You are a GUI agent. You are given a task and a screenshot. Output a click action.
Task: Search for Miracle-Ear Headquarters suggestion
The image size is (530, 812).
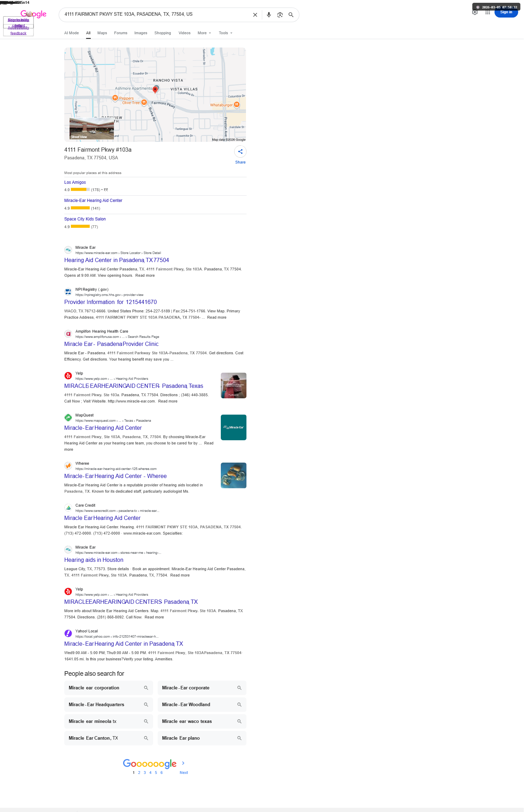tap(109, 704)
